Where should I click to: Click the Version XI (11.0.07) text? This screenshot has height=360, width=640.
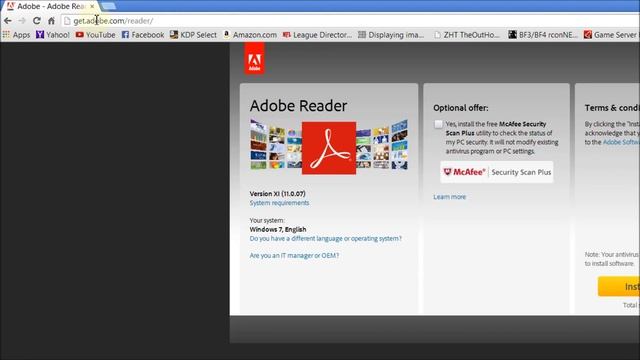pos(278,193)
